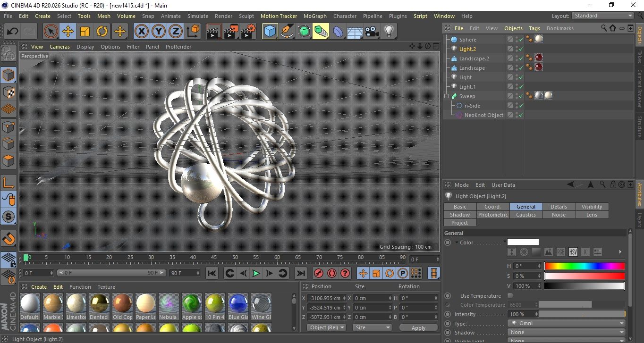Toggle the Sweep object enable checkmark
The image size is (644, 343).
521,96
